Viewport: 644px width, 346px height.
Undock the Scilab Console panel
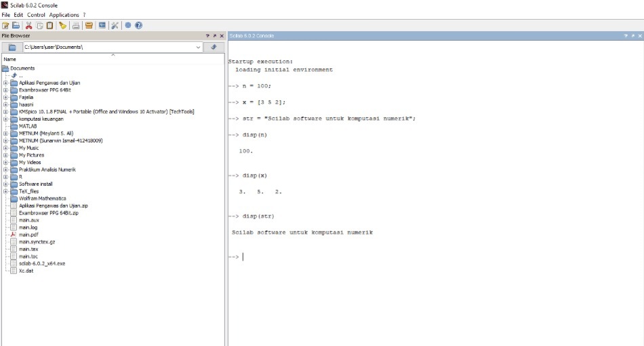click(x=633, y=36)
